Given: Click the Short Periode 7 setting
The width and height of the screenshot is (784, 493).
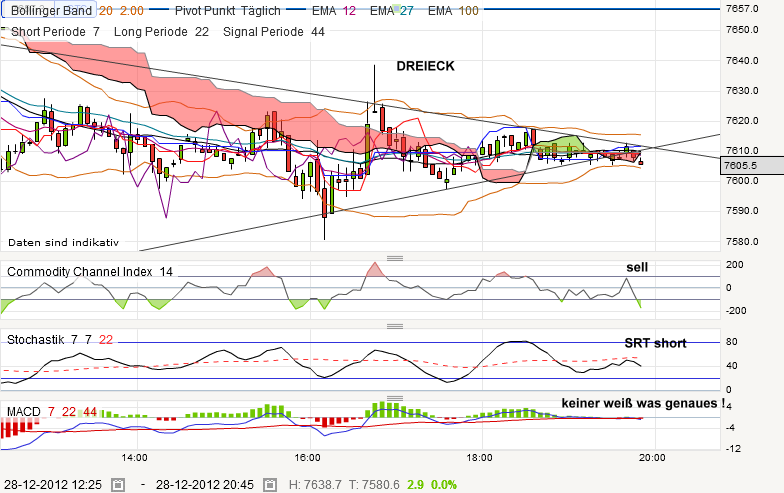Looking at the screenshot, I should coord(55,32).
